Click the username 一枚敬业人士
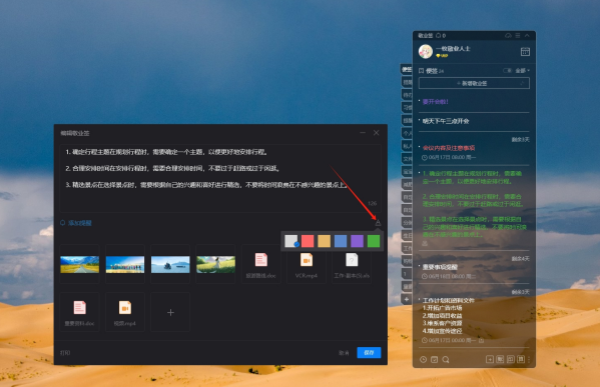The width and height of the screenshot is (600, 387). click(x=453, y=49)
